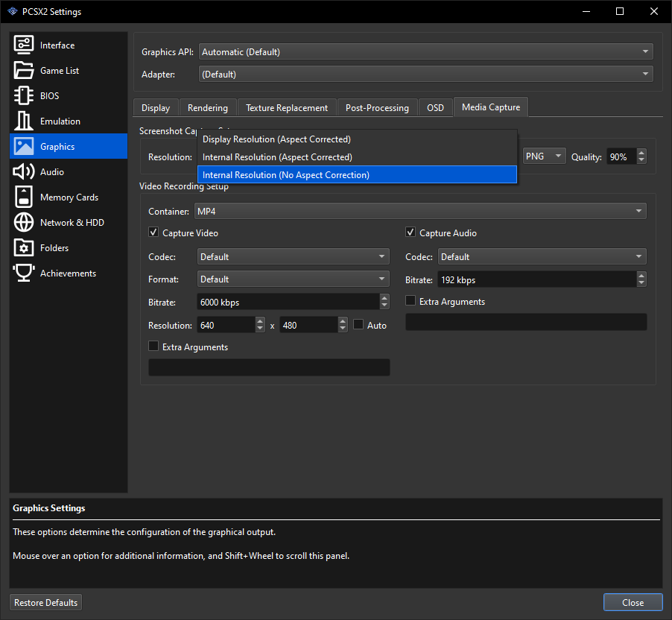Click the PCSX2 logo in title bar

13,12
